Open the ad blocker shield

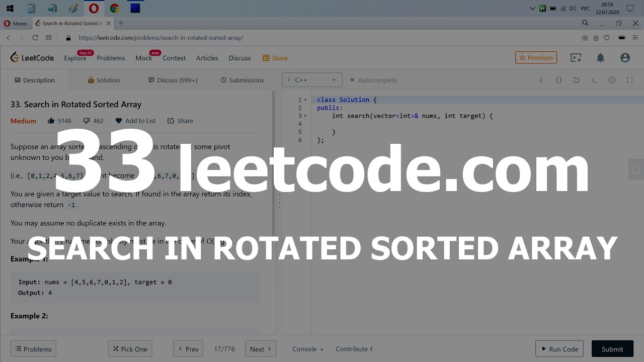[596, 38]
